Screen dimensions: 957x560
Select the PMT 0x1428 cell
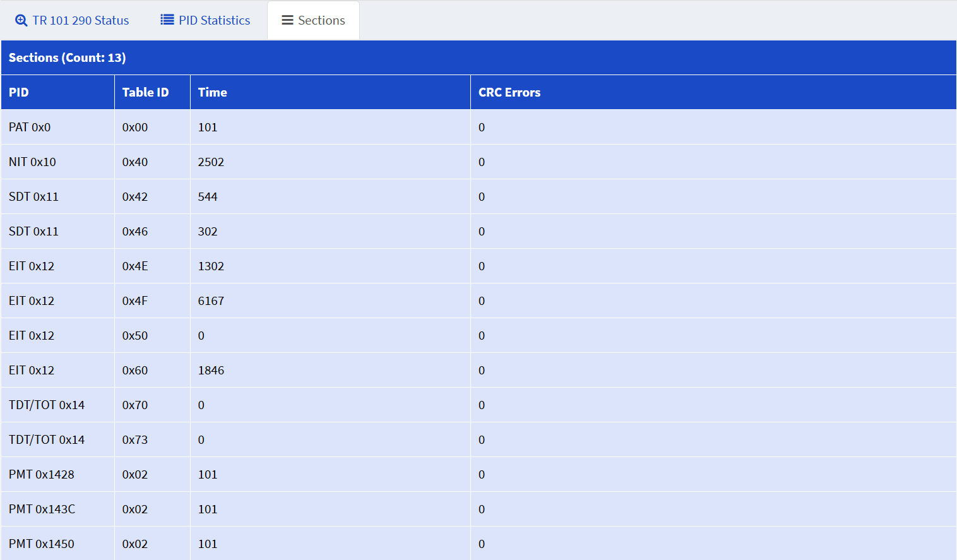[57, 474]
